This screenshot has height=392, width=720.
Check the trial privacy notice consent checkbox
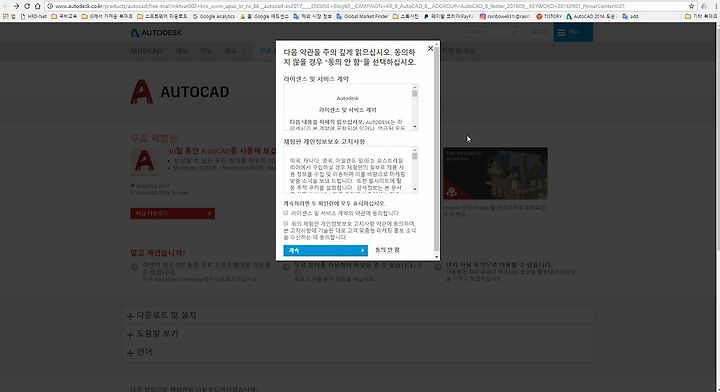tap(286, 223)
